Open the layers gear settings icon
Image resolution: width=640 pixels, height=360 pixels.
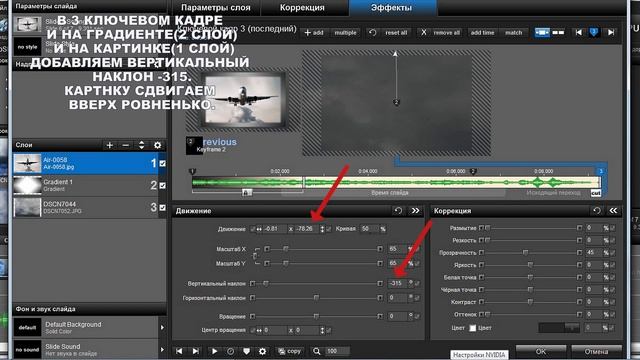[158, 145]
